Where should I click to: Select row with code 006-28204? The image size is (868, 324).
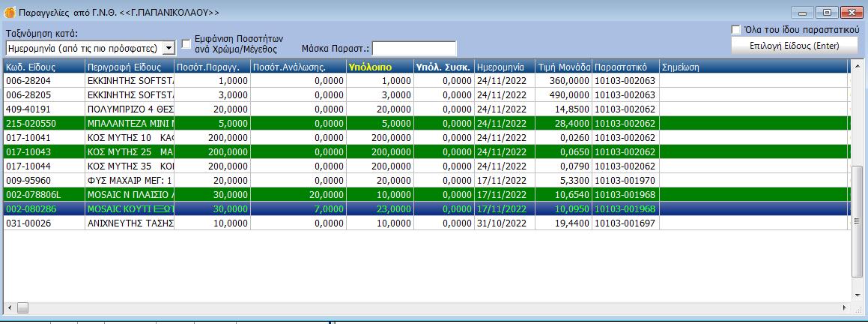426,80
